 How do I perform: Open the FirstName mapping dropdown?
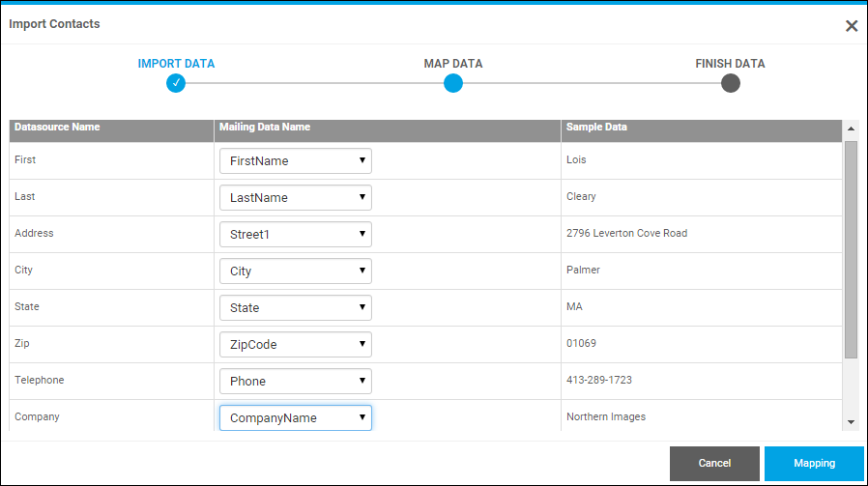point(296,160)
